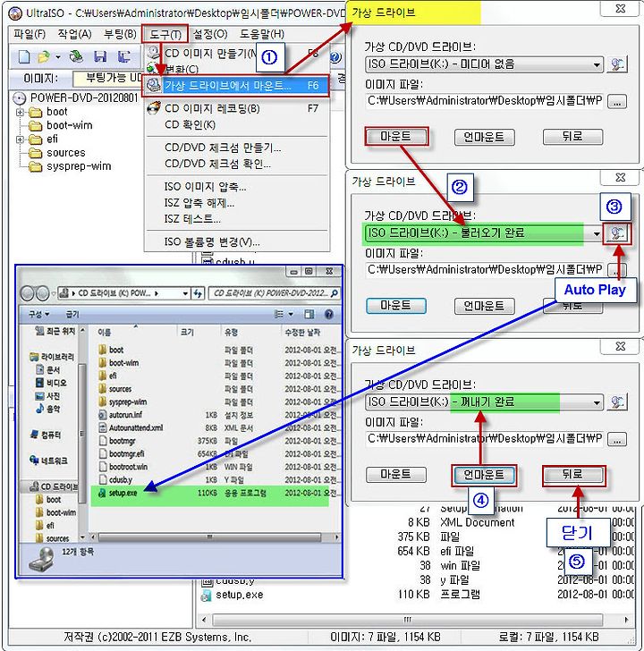Screen dimensions: 644x651
Task: Click Auto Play icon beside 불러오기 완료 dropdown
Action: pos(617,233)
